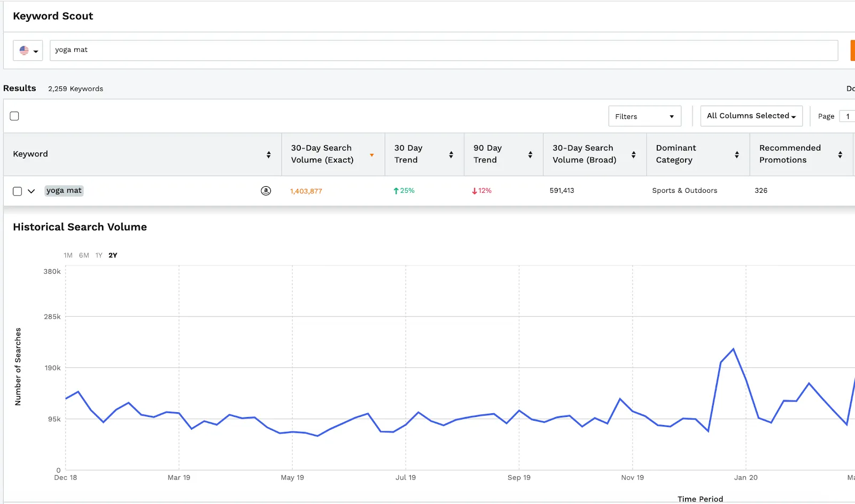Click the Page number field

847,116
